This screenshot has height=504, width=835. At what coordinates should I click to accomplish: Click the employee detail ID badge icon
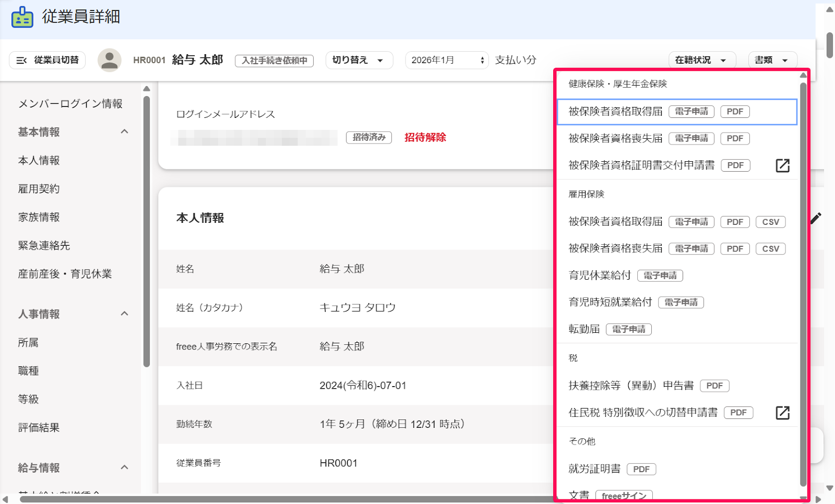22,17
